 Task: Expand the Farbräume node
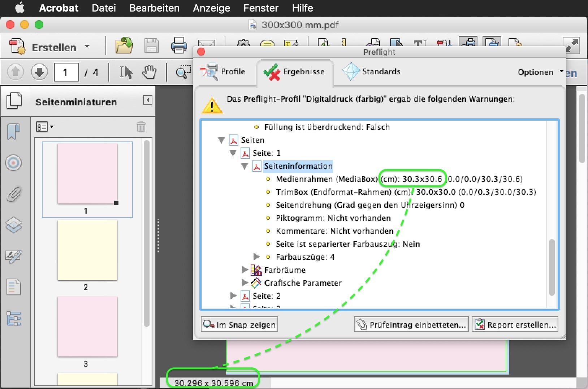tap(245, 270)
